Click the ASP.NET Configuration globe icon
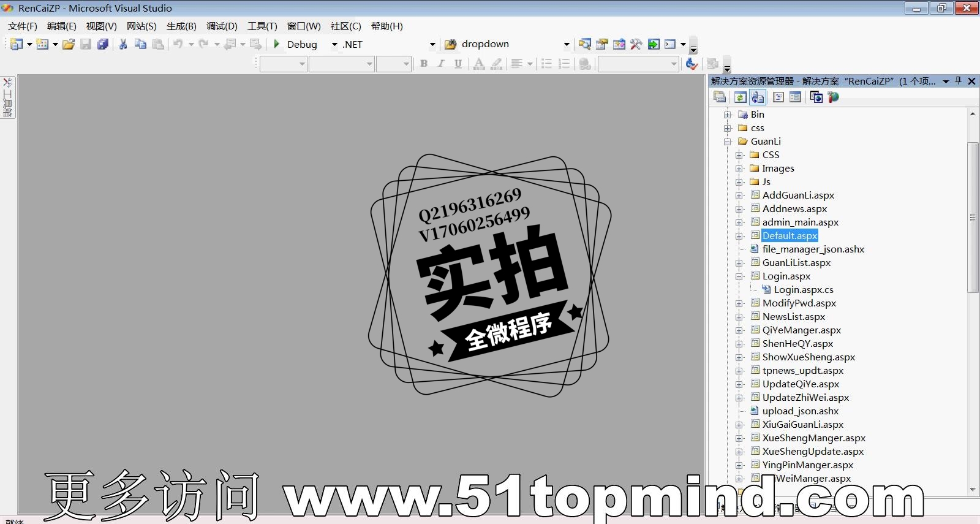Screen dimensions: 980x524 point(833,97)
